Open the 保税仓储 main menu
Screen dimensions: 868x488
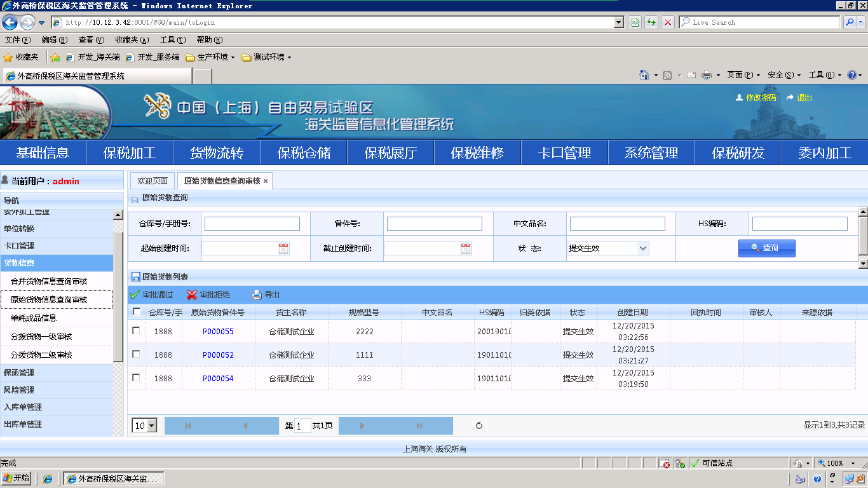[304, 153]
